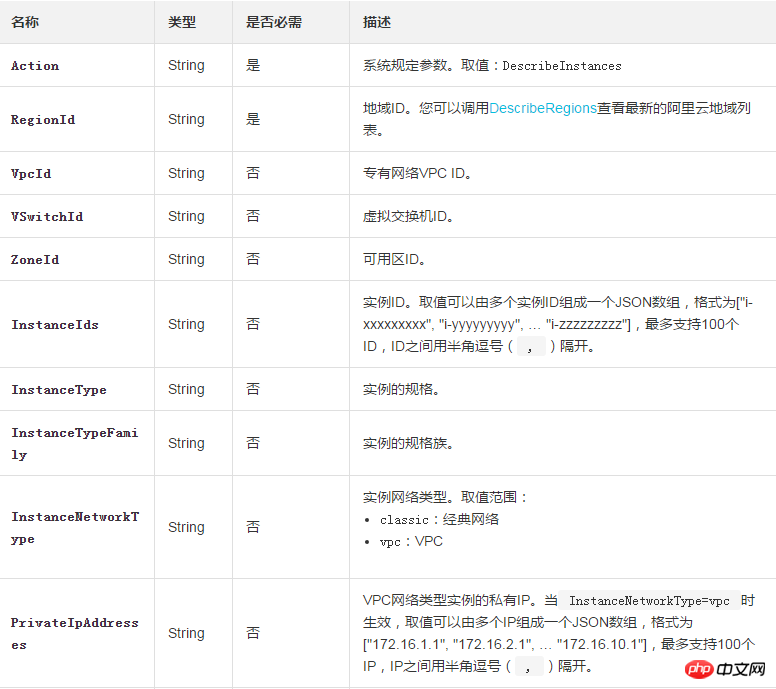Click 实例的规格族 description
776x689 pixels.
tap(408, 443)
